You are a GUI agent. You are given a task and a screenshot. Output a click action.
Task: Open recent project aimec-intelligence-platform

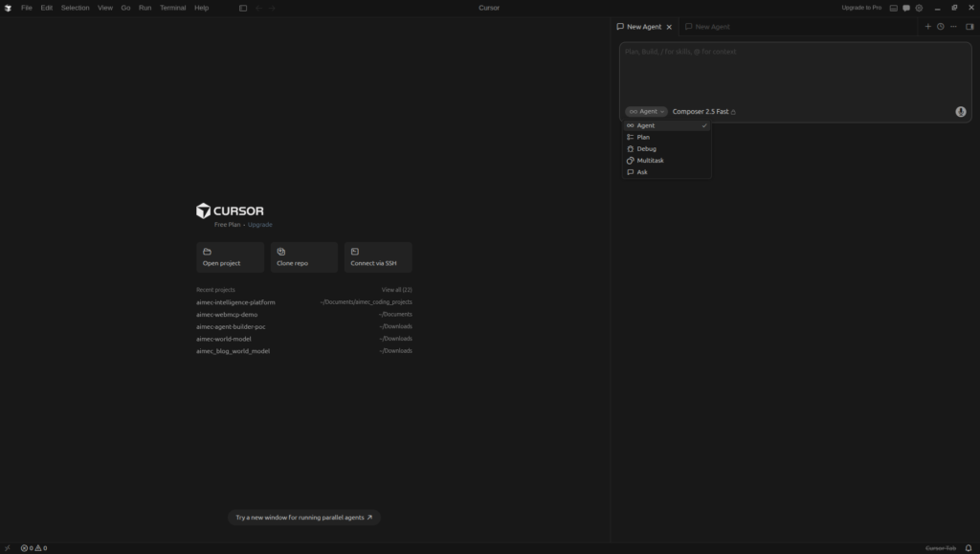304,302
